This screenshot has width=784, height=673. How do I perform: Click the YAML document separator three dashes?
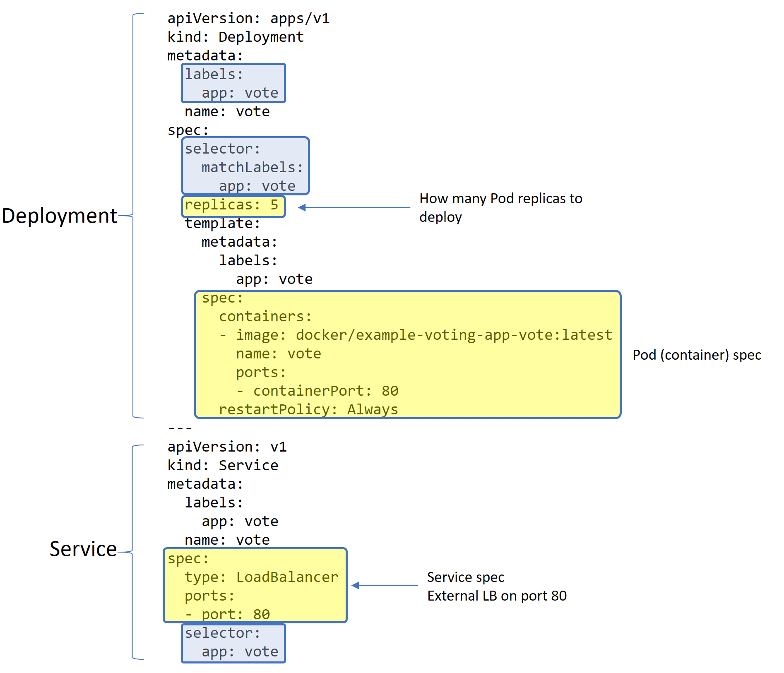click(180, 428)
